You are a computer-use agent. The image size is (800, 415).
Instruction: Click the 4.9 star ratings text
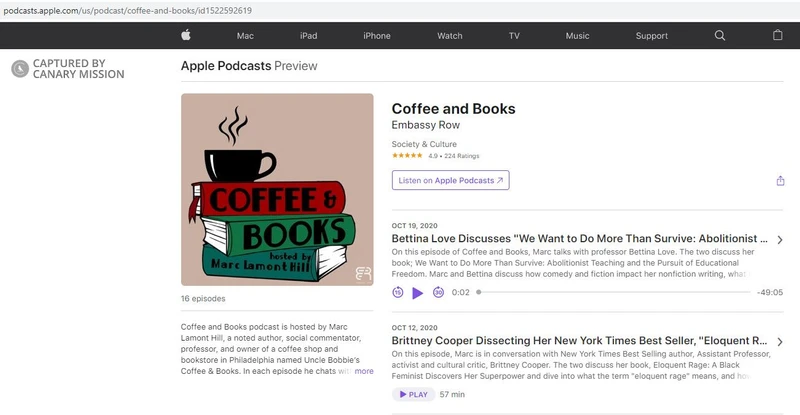pyautogui.click(x=454, y=156)
